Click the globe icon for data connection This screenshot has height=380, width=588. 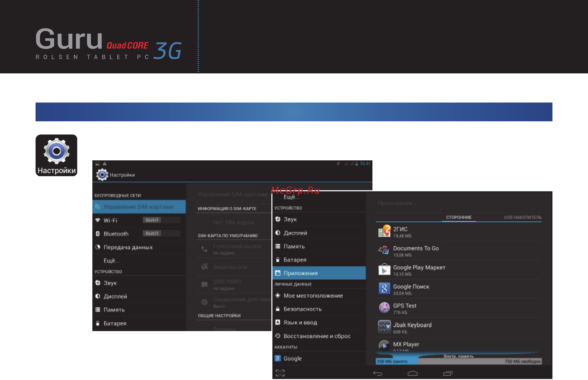[204, 302]
